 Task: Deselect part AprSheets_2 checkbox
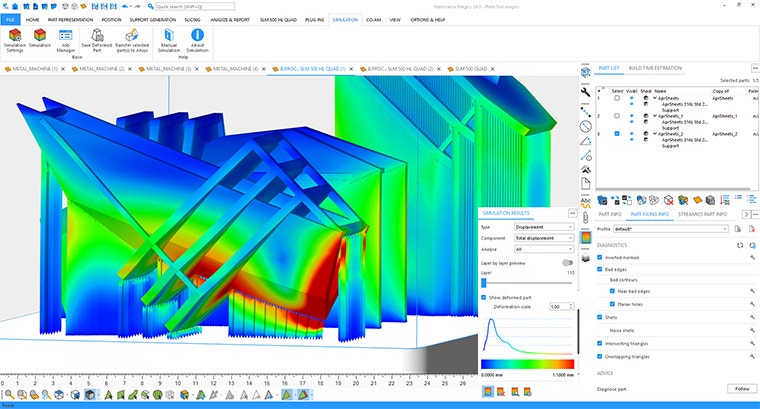617,133
